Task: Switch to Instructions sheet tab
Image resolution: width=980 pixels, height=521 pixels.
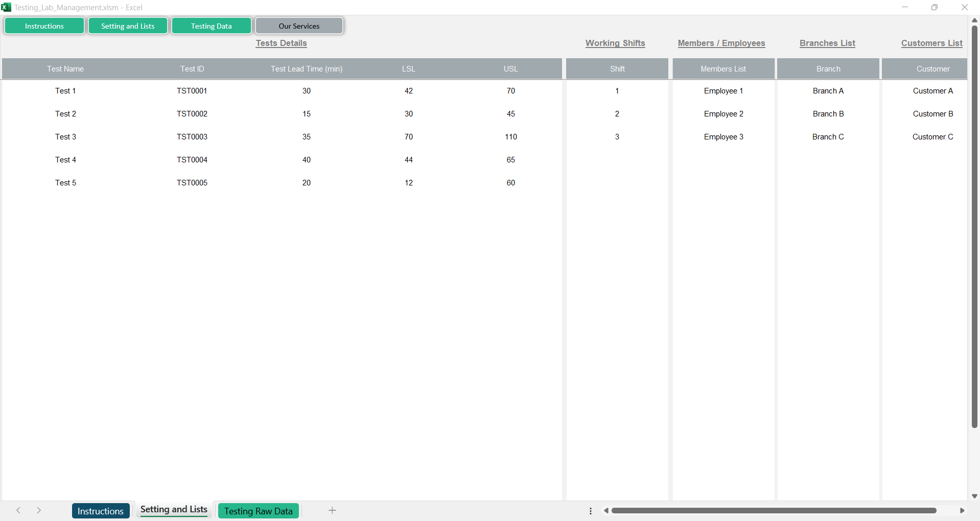Action: (101, 511)
